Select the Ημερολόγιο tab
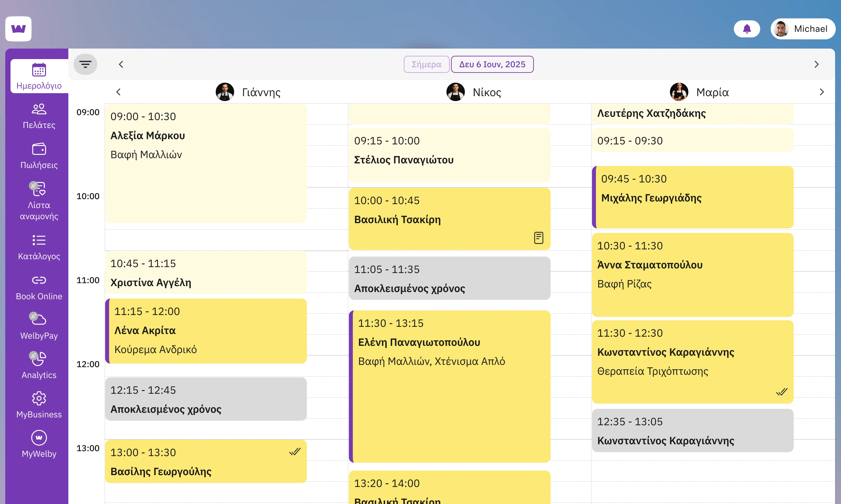This screenshot has width=841, height=504. pyautogui.click(x=39, y=76)
